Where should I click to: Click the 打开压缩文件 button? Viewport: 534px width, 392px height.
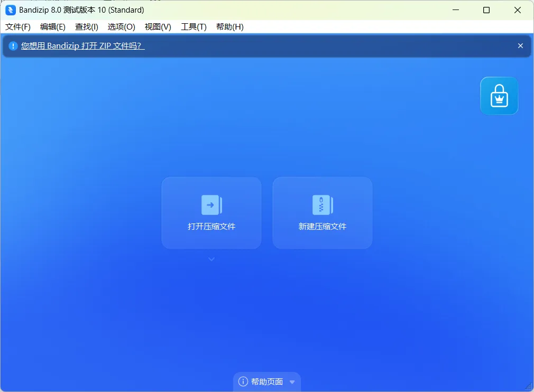211,213
